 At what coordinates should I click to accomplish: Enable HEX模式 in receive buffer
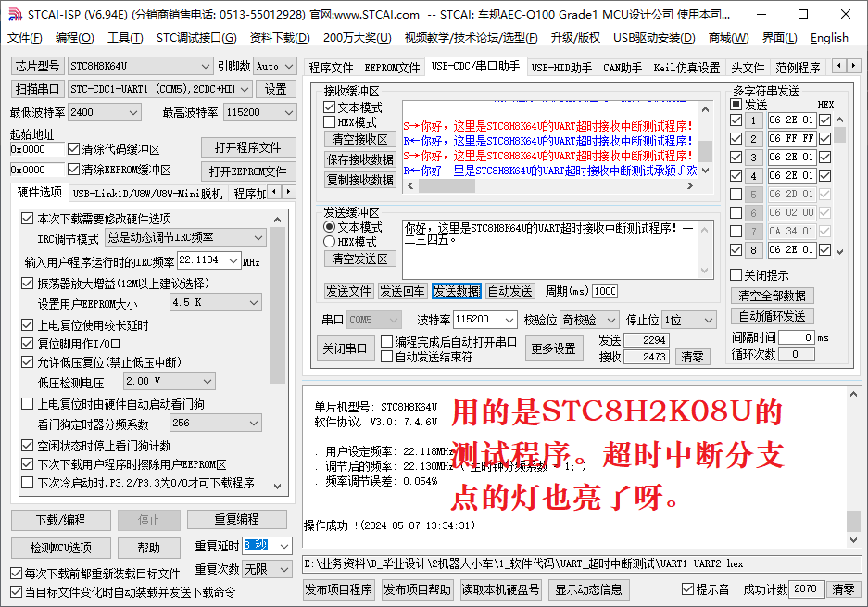click(x=330, y=121)
